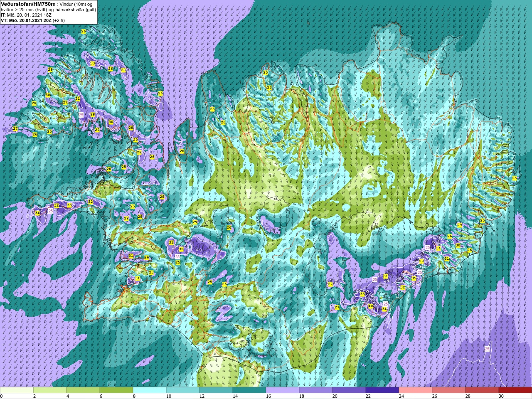The height and width of the screenshot is (399, 532).
Task: Click the legend scale tick label 6
Action: coord(101,396)
